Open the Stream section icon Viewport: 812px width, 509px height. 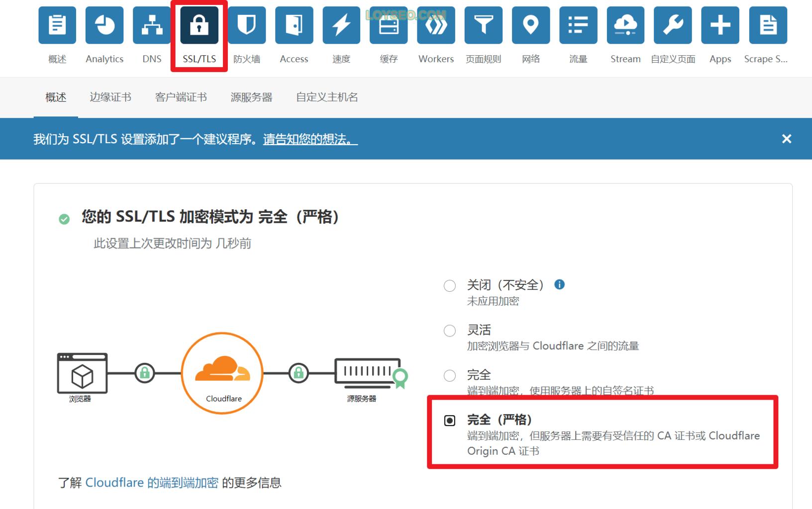tap(625, 25)
